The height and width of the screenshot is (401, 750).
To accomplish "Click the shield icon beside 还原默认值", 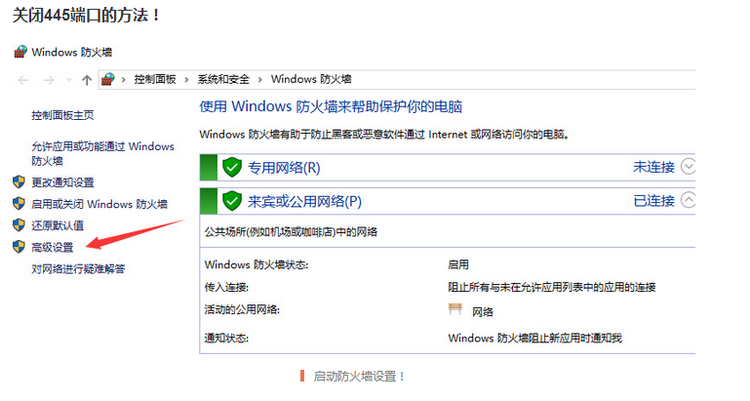I will (18, 225).
